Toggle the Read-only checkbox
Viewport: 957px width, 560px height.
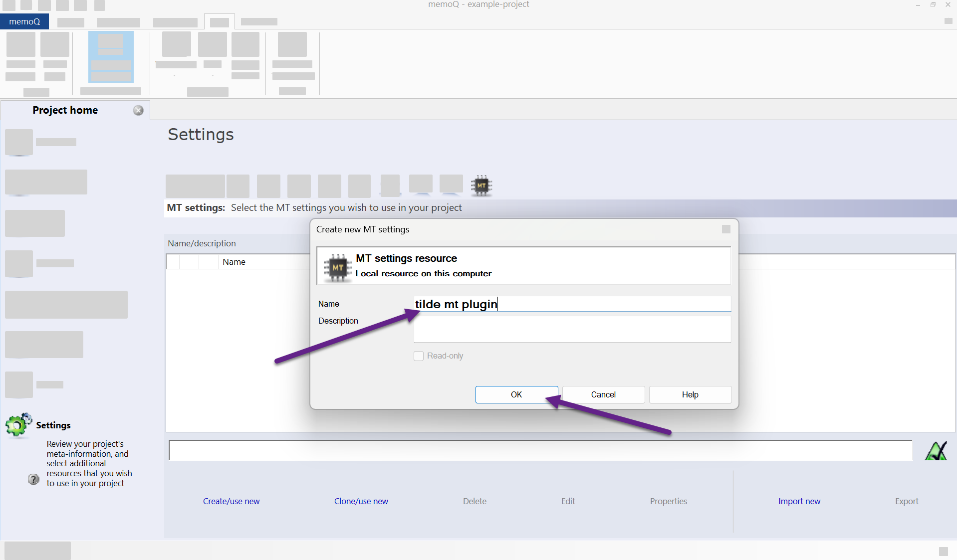click(x=419, y=356)
